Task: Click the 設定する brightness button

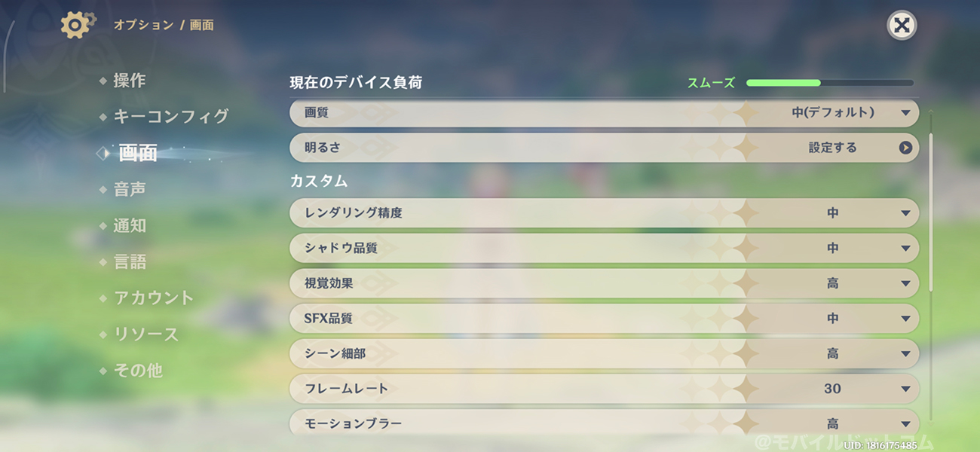Action: pos(833,148)
